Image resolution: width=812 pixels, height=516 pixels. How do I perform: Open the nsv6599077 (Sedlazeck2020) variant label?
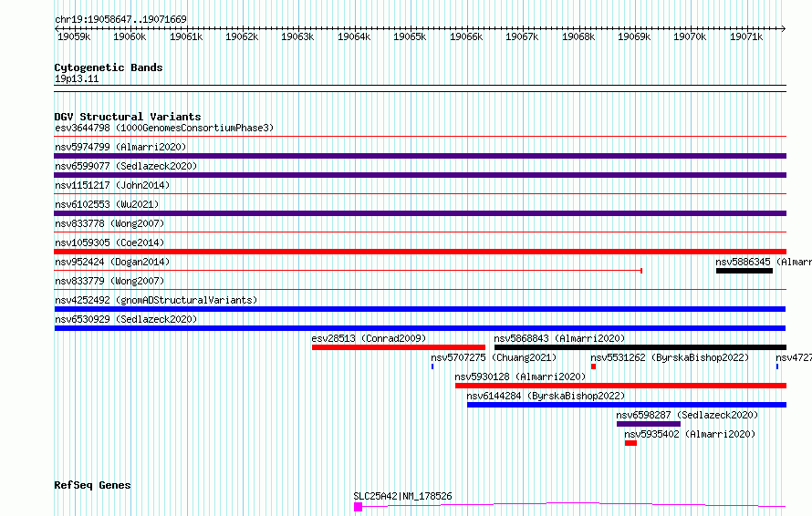coord(126,166)
